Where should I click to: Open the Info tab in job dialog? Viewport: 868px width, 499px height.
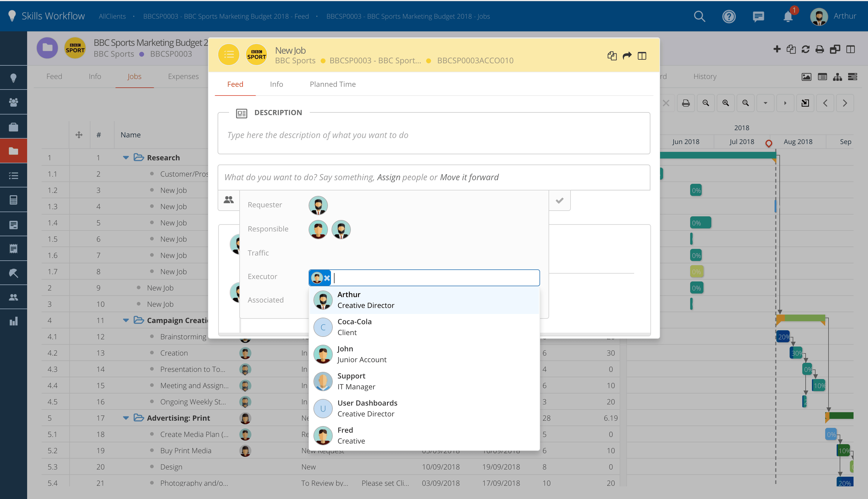pyautogui.click(x=276, y=84)
